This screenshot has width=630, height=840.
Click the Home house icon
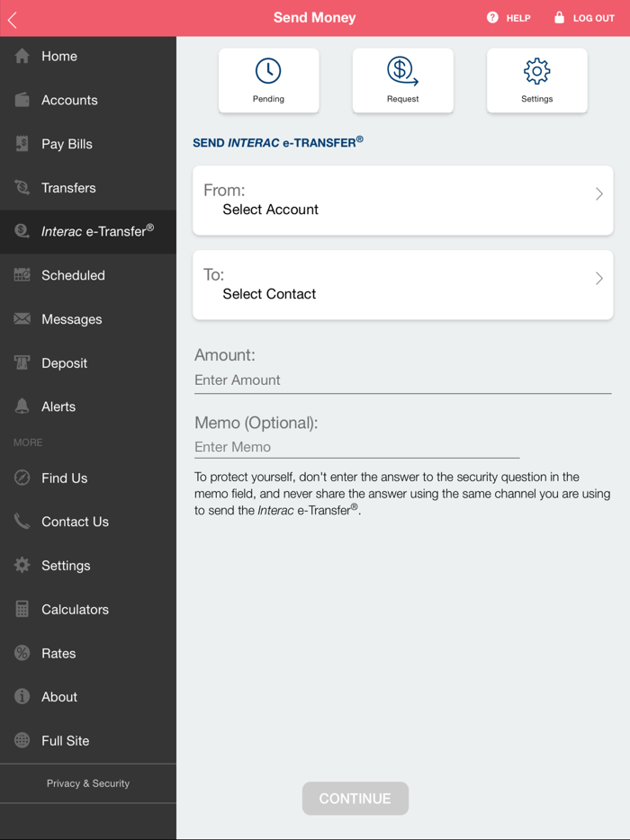[x=22, y=56]
